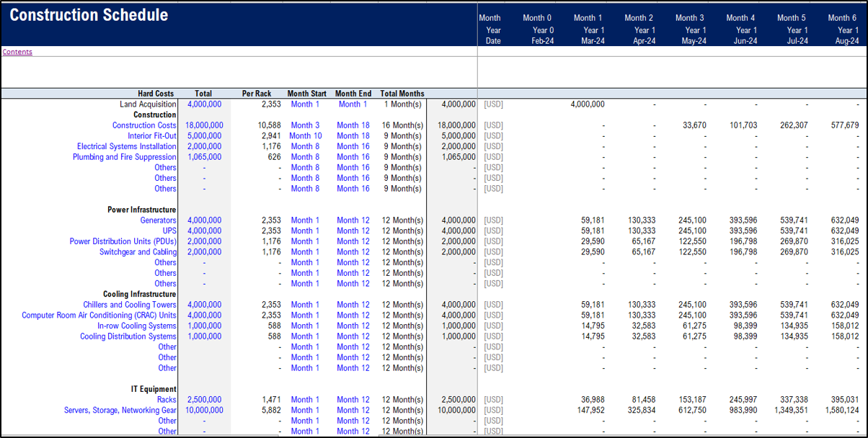Screen dimensions: 868x438
Task: Click the 577,679 Construction Costs value
Action: tap(845, 125)
